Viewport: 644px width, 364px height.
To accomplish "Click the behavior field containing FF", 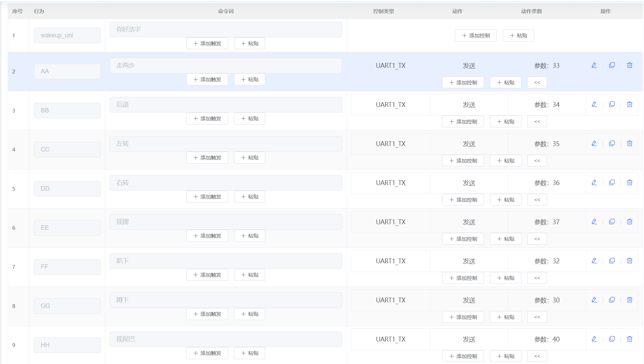I will [67, 267].
